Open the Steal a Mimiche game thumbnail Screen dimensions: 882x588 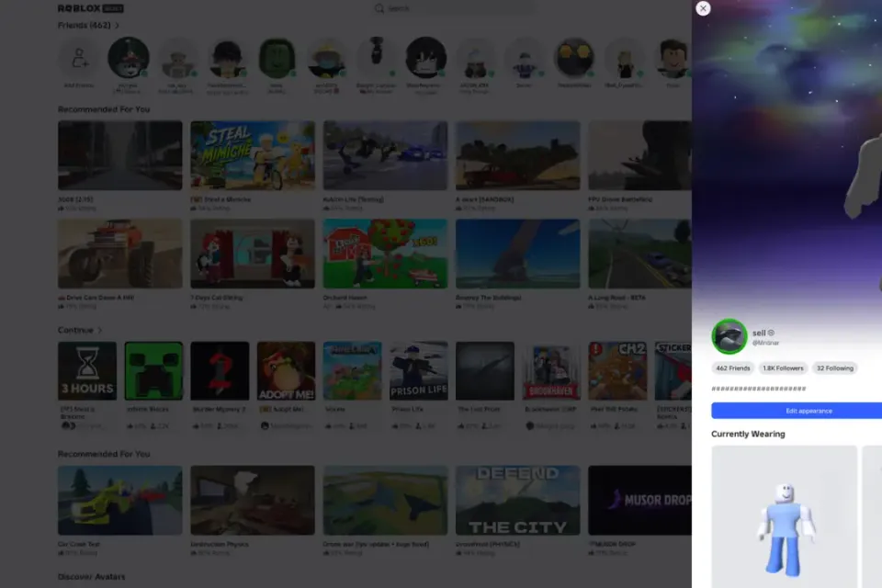(x=253, y=155)
